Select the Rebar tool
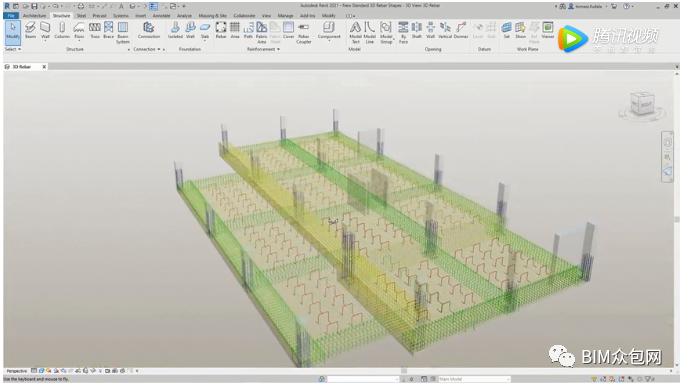This screenshot has height=387, width=684. [x=221, y=31]
